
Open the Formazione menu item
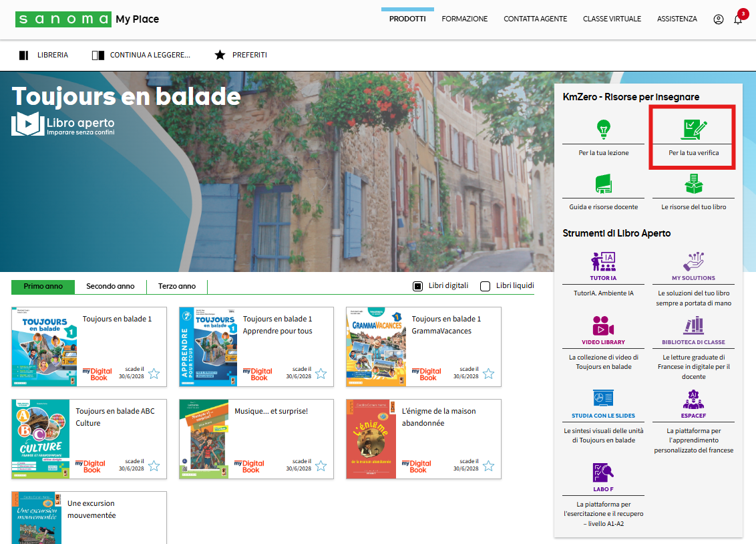(x=465, y=19)
